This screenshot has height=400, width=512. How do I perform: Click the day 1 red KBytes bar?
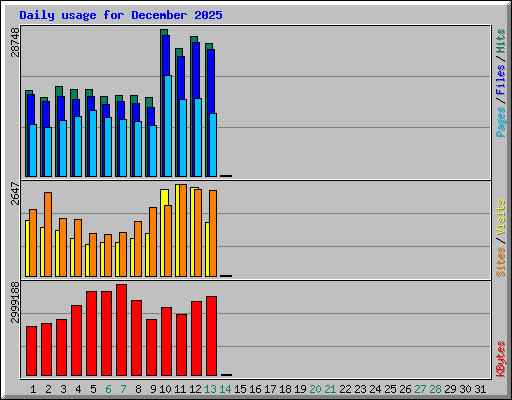point(31,351)
